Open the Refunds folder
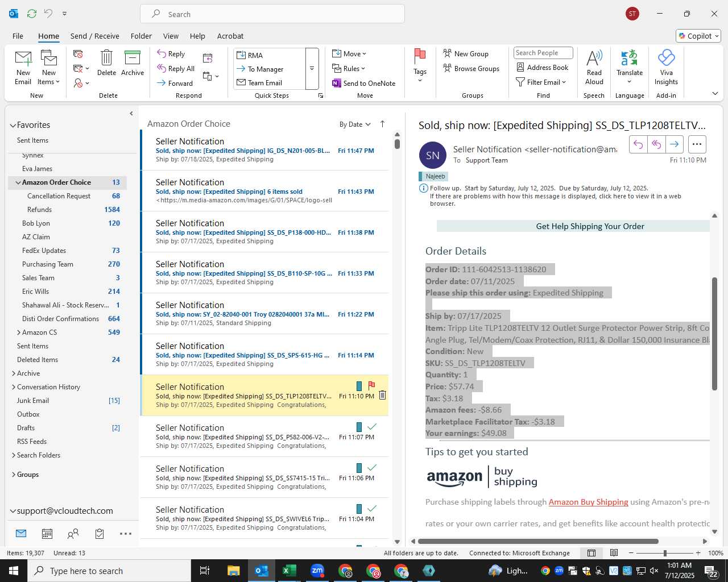This screenshot has width=728, height=582. click(67, 210)
